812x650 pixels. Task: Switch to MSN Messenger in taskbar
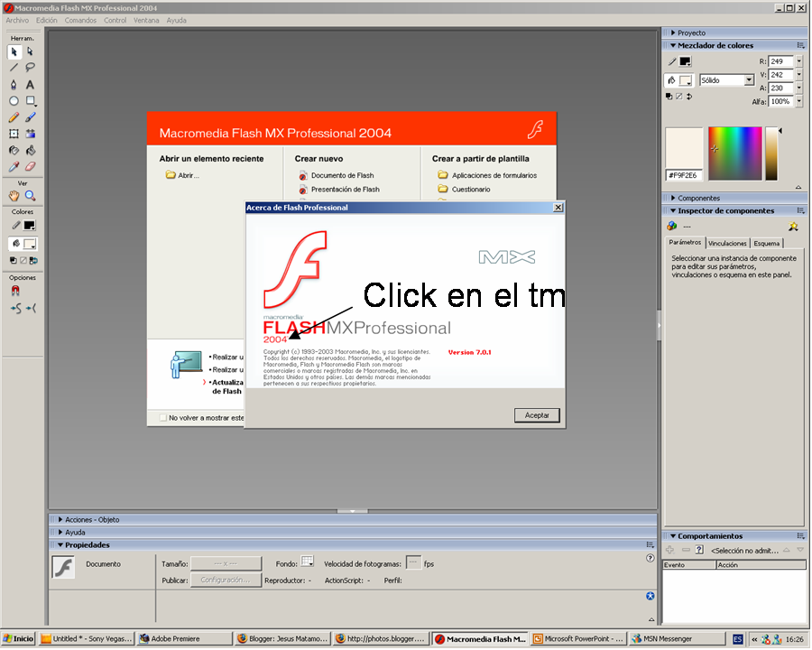[678, 640]
